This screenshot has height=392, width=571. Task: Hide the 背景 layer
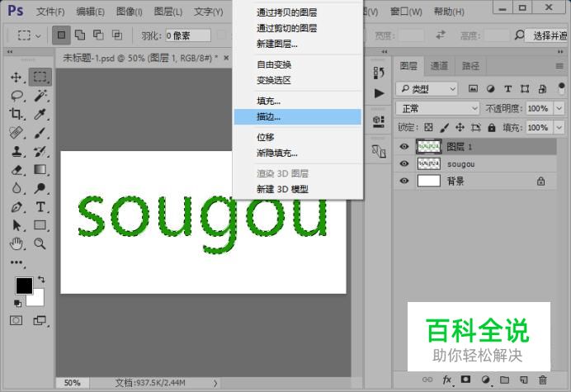(403, 181)
